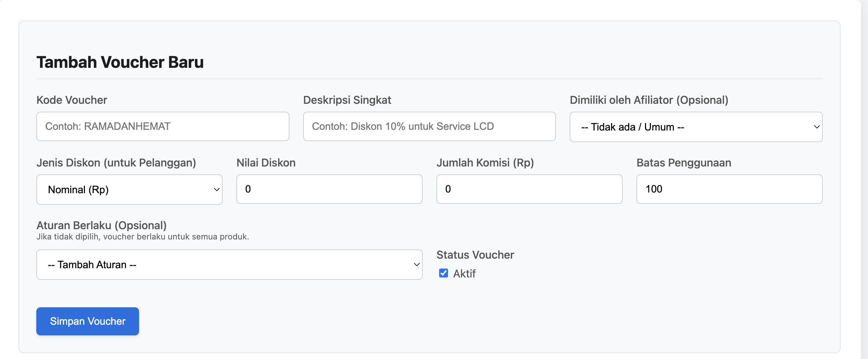Click the Status Voucher label
Viewport: 868px width, 359px height.
coord(475,255)
